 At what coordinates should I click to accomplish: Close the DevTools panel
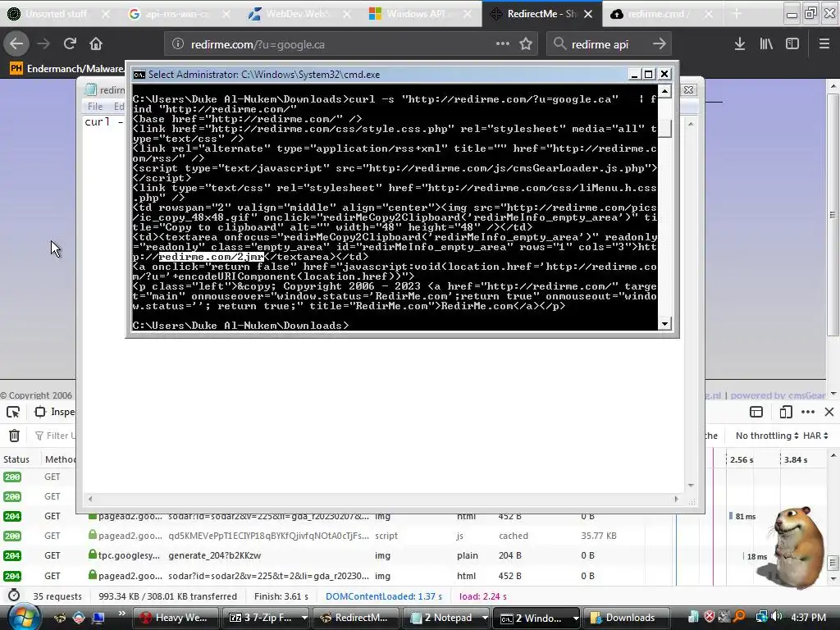coord(829,412)
